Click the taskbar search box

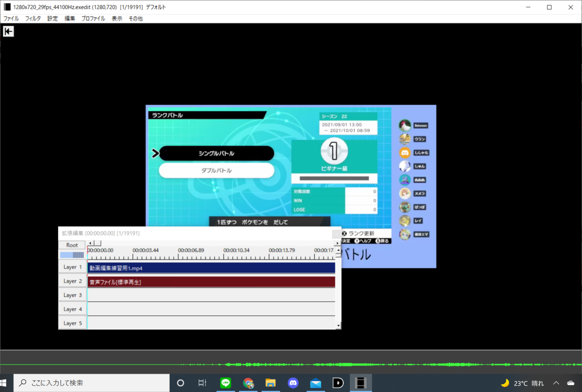[x=92, y=383]
